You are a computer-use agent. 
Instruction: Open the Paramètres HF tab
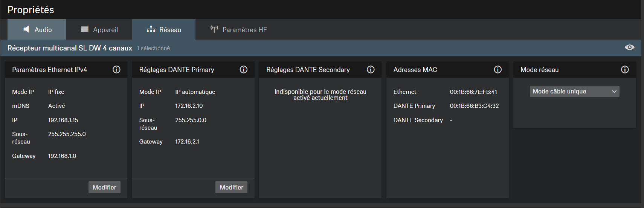[238, 29]
